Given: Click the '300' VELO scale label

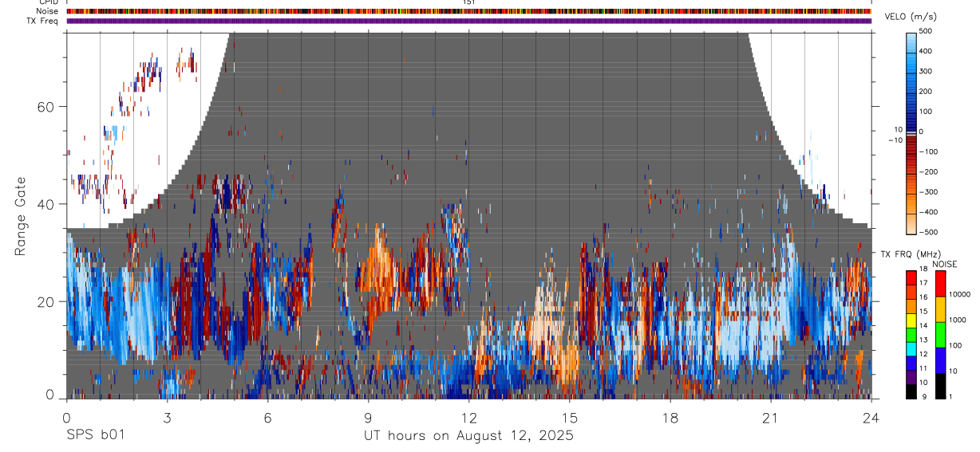Looking at the screenshot, I should coord(926,71).
